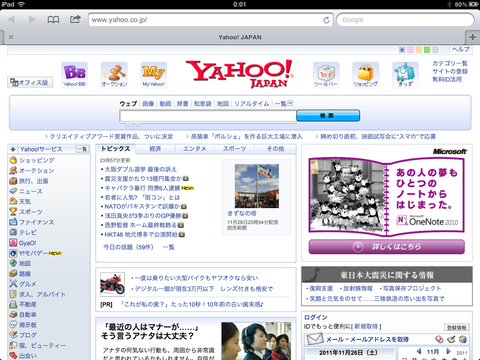Expand the 一覧 dropdown in search tabs
The image size is (480, 360).
tap(290, 103)
